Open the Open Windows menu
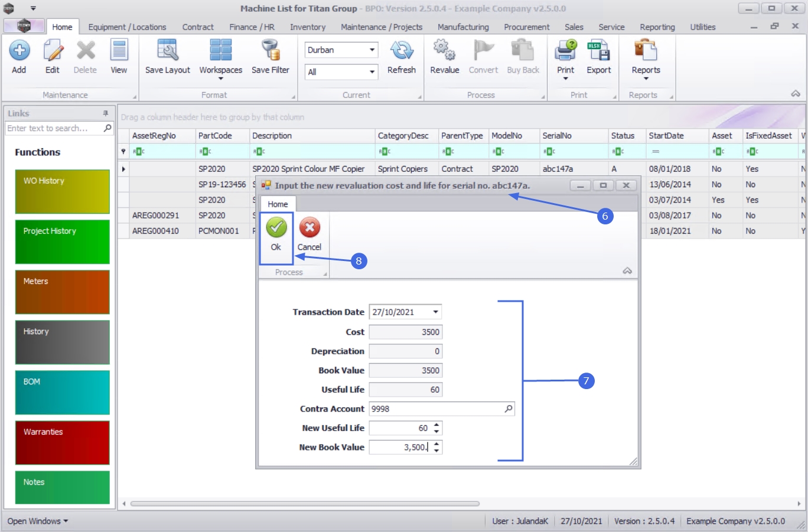This screenshot has height=532, width=808. click(38, 521)
